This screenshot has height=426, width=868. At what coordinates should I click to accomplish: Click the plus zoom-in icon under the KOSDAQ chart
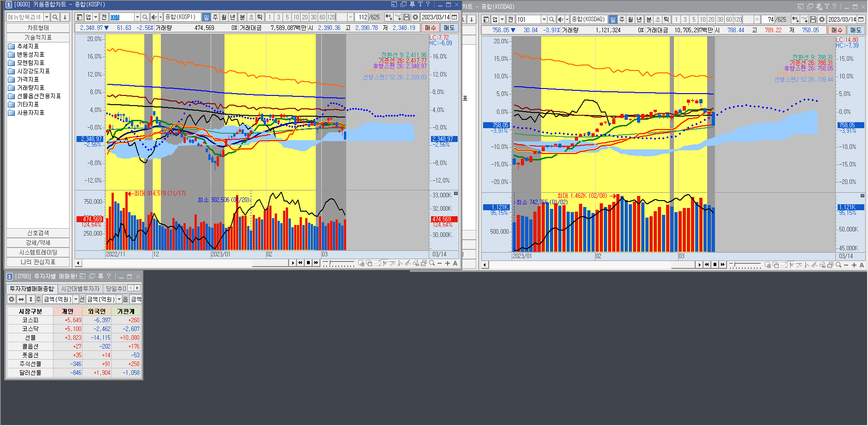pyautogui.click(x=854, y=265)
